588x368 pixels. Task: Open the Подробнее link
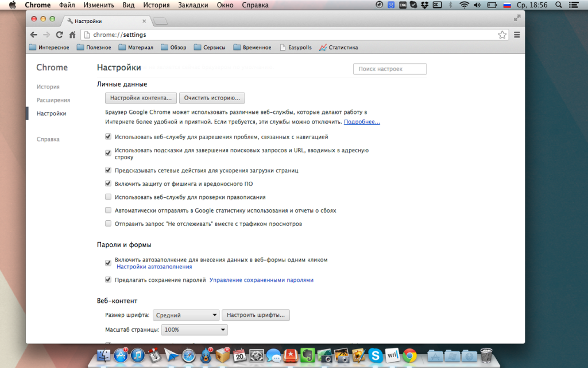click(x=362, y=122)
